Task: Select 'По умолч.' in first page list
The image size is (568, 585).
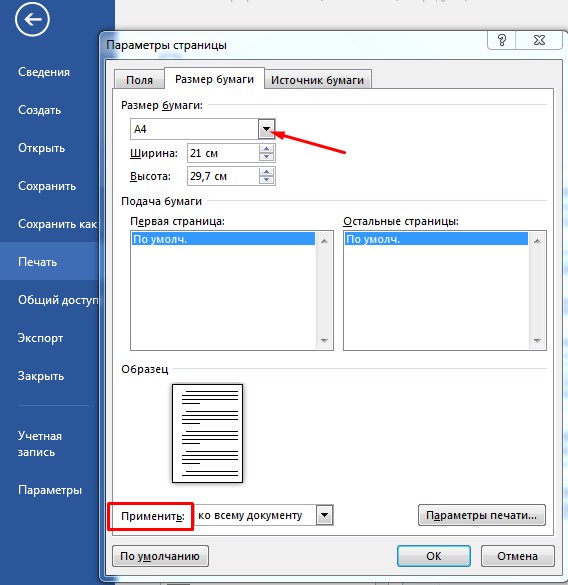Action: click(x=223, y=239)
